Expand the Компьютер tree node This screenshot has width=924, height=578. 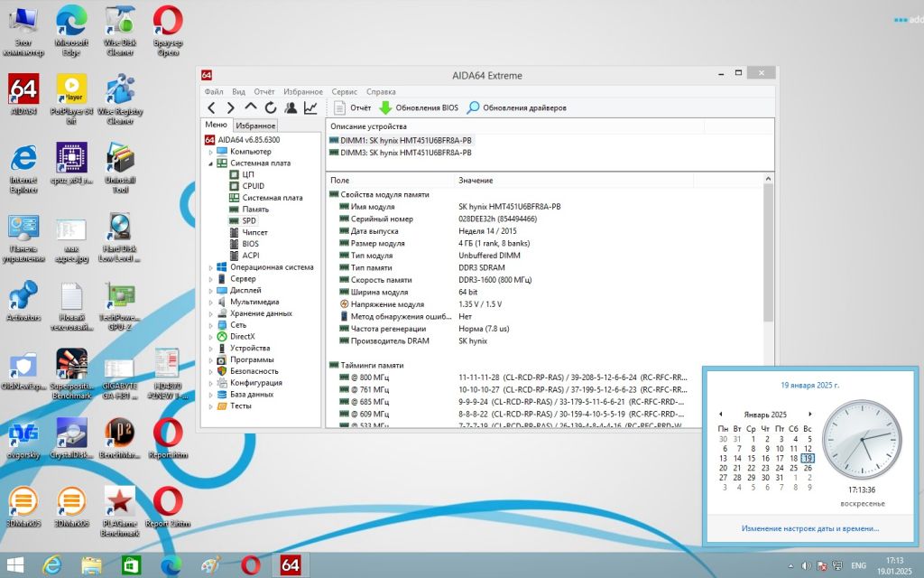(211, 152)
